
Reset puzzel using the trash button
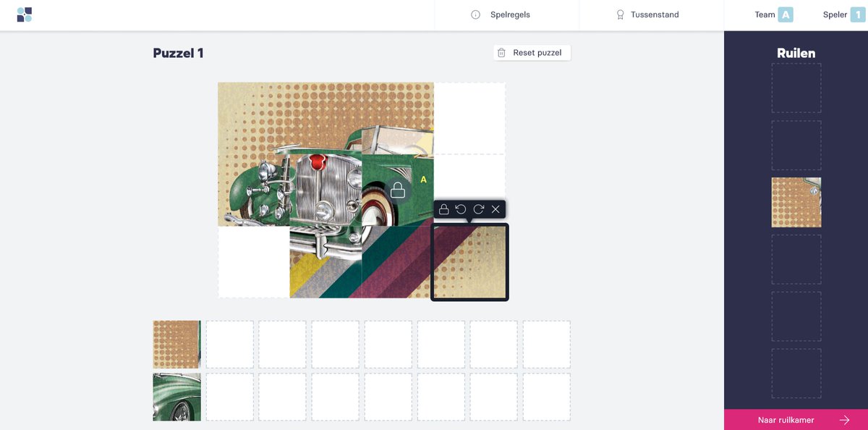click(532, 52)
